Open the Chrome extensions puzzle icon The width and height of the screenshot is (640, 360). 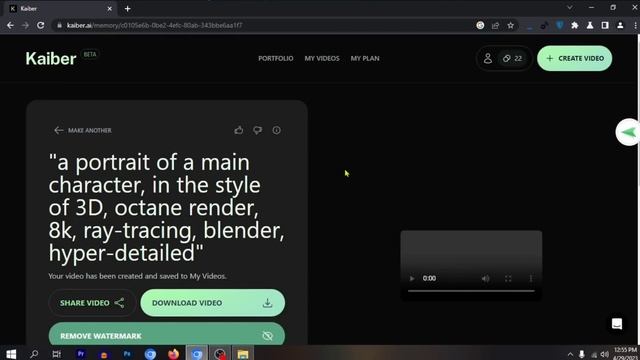pyautogui.click(x=575, y=25)
